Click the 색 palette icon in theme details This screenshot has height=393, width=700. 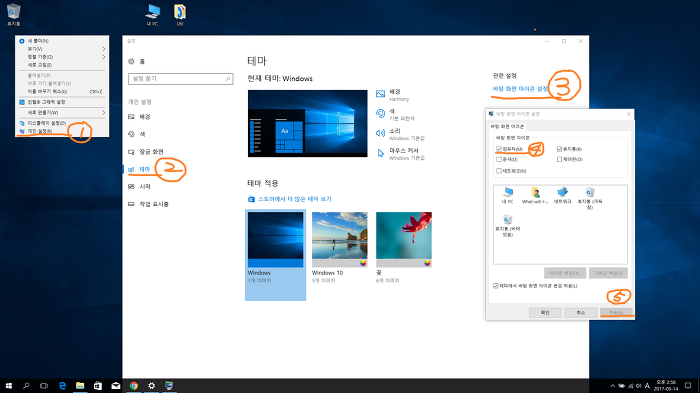pos(380,113)
